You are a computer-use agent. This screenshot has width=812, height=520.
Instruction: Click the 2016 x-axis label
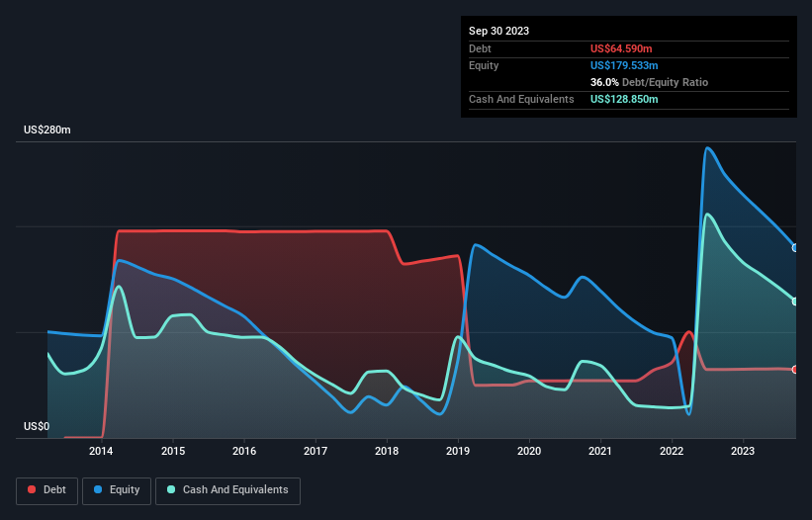click(244, 451)
